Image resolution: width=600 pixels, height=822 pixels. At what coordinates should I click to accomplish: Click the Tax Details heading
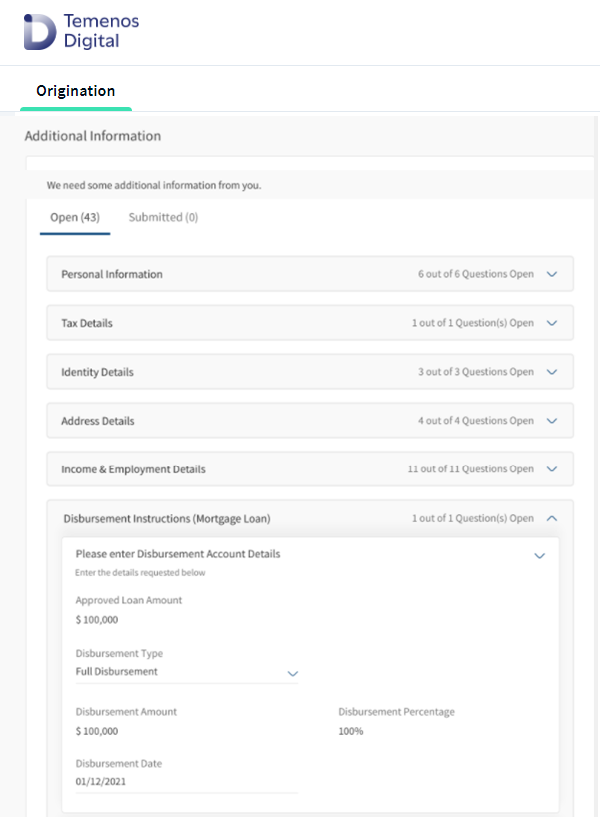point(87,323)
